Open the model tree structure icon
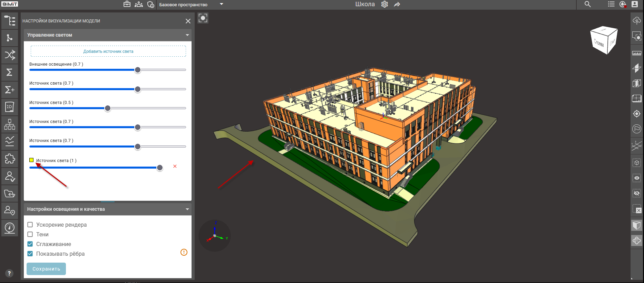This screenshot has height=283, width=644. pyautogui.click(x=10, y=21)
